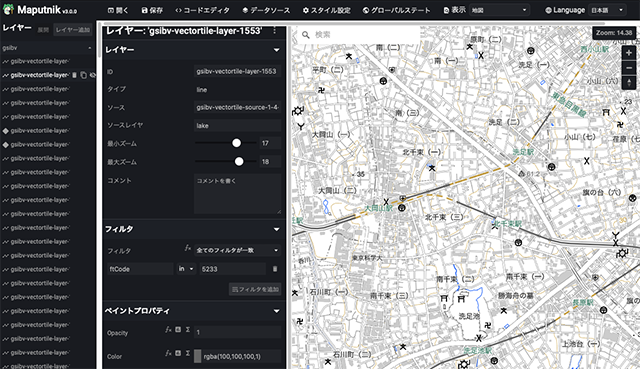640x369 pixels.
Task: Click the 展開 expand layers button
Action: pos(43,30)
